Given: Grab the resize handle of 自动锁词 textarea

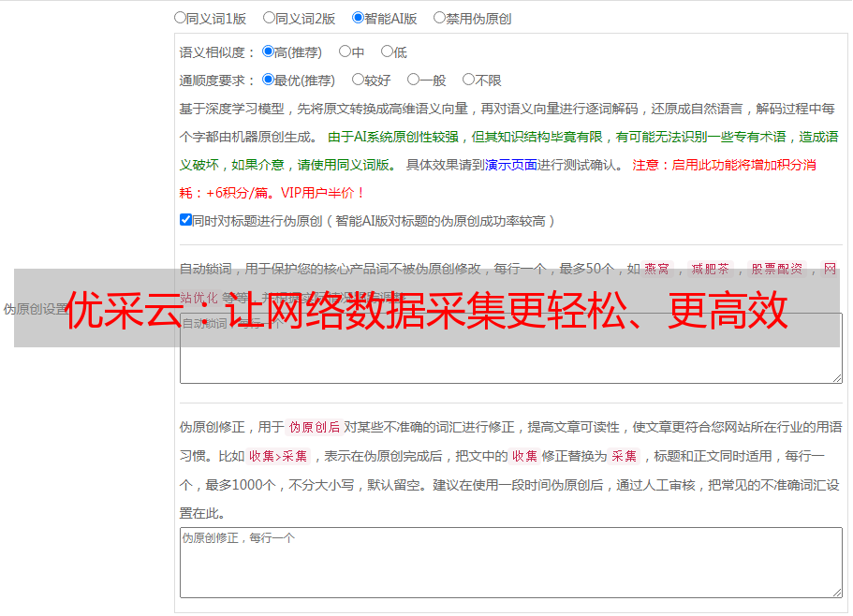Looking at the screenshot, I should tap(837, 378).
